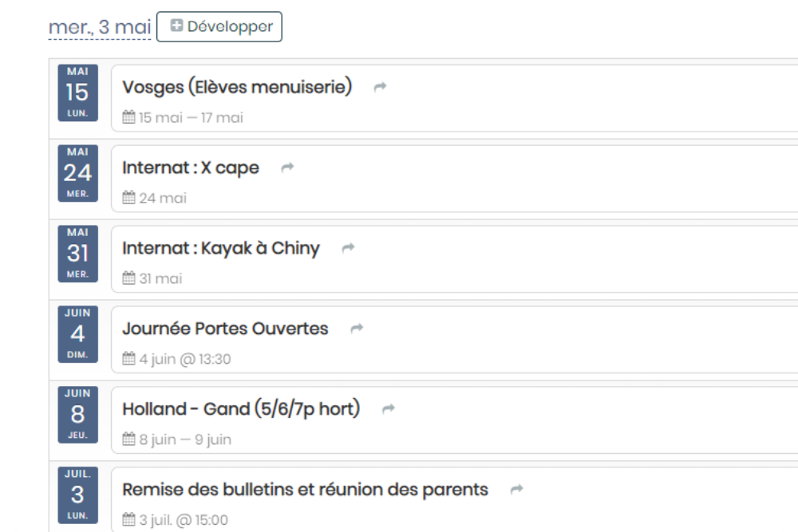
Task: Open Internat : X cape event
Action: tap(191, 167)
